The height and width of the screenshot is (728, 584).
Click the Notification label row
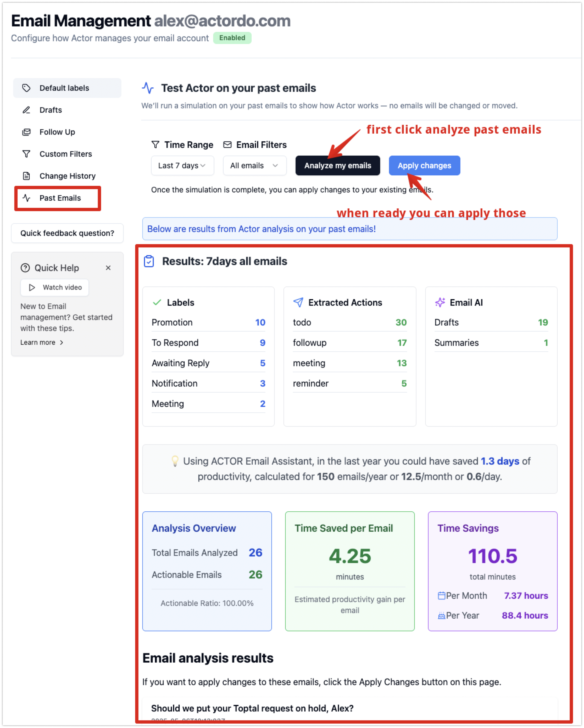[x=208, y=383]
